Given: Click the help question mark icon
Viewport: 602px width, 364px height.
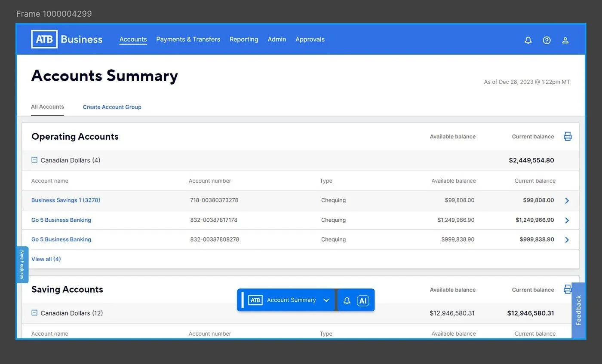Looking at the screenshot, I should (547, 40).
